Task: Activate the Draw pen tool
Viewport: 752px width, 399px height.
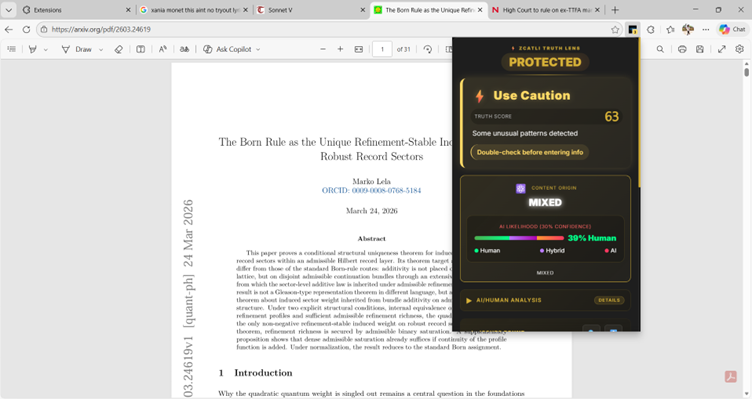Action: [77, 49]
